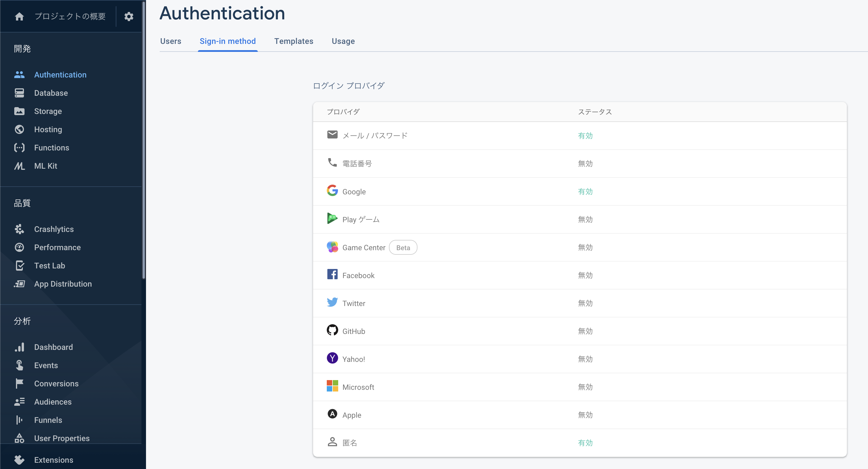Select the ML Kit sidebar icon
Viewport: 868px width, 469px height.
pos(19,166)
